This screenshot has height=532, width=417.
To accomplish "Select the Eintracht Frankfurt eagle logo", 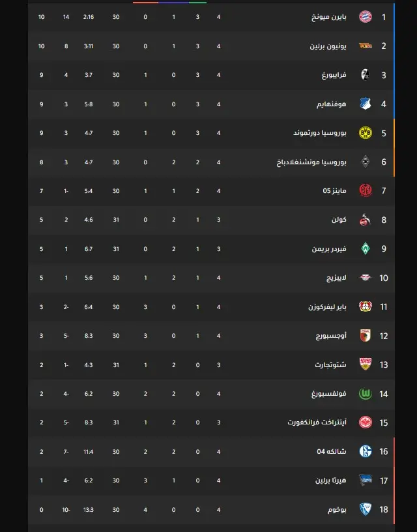I will coord(365,422).
